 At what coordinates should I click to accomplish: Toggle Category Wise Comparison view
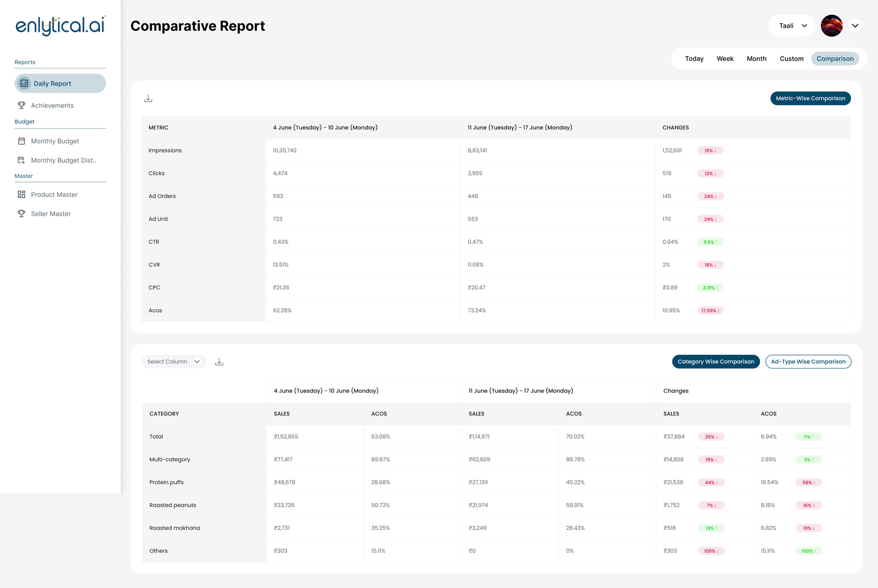[x=716, y=362]
